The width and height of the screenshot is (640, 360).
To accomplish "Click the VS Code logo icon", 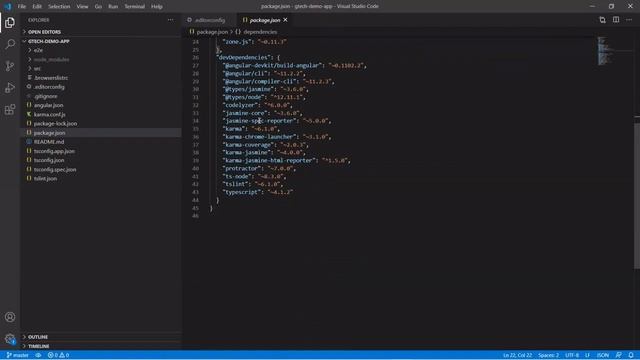I will (8, 6).
